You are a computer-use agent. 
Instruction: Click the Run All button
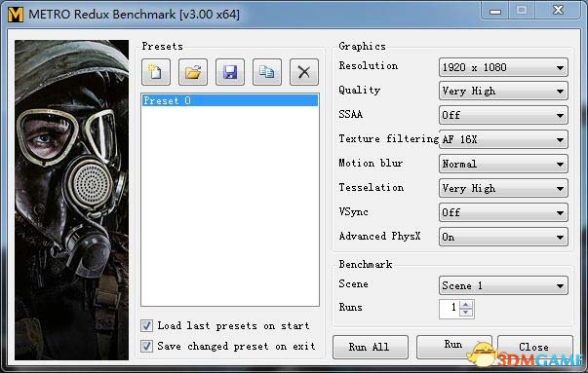pos(371,347)
